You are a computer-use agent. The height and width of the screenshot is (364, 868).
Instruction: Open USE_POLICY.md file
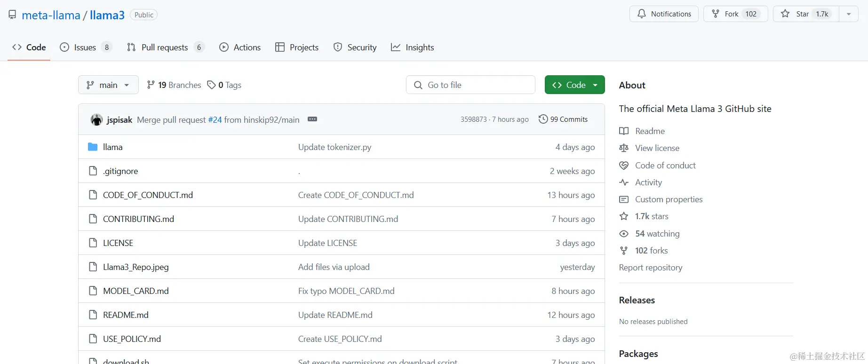pyautogui.click(x=132, y=339)
